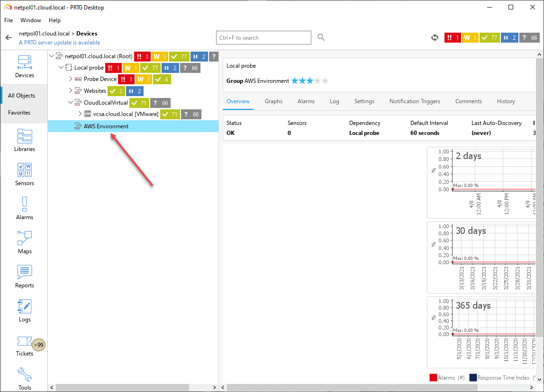Click the Local probe dependency value
Viewport: 544px width, 392px height.
(364, 133)
